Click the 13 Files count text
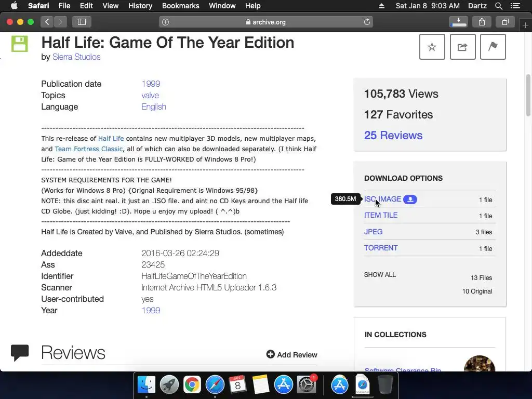 tap(481, 278)
